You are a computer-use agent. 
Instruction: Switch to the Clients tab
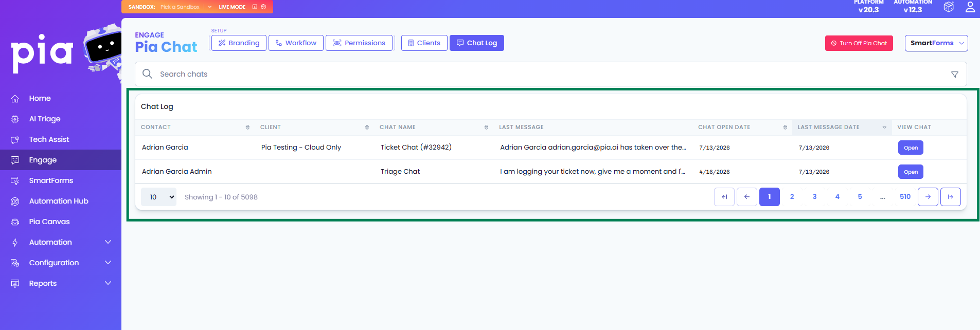pyautogui.click(x=424, y=43)
